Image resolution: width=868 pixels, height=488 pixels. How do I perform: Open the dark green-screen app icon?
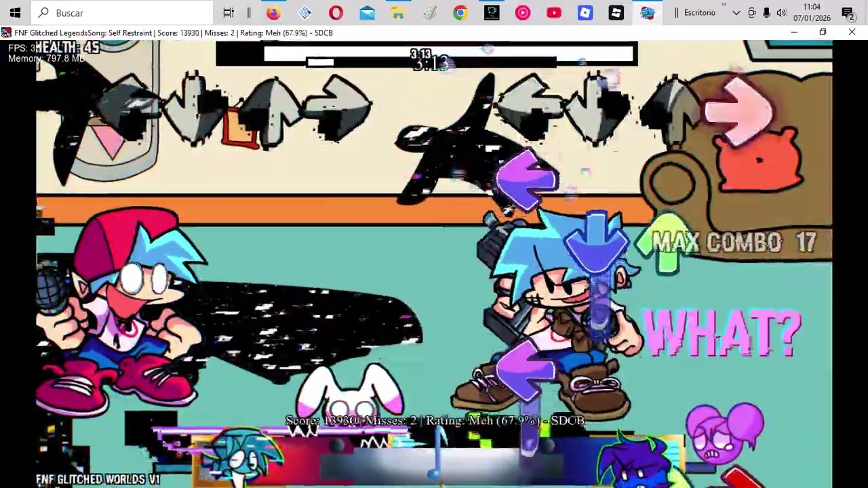(x=492, y=12)
